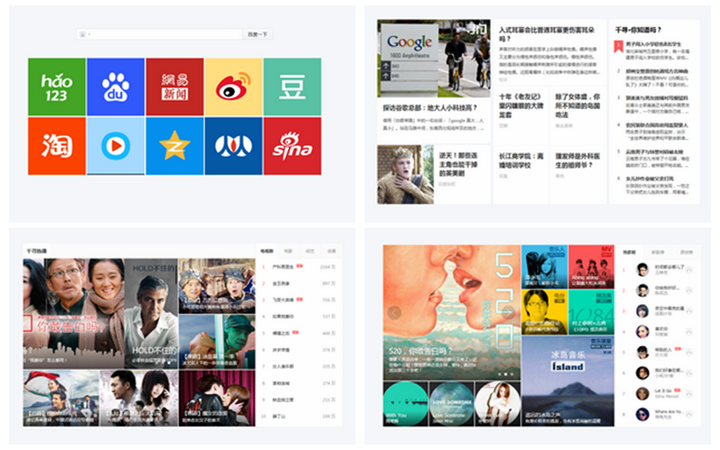Image resolution: width=720 pixels, height=450 pixels.
Task: Open ranked video number 1 with 2164万 views
Action: tap(298, 266)
